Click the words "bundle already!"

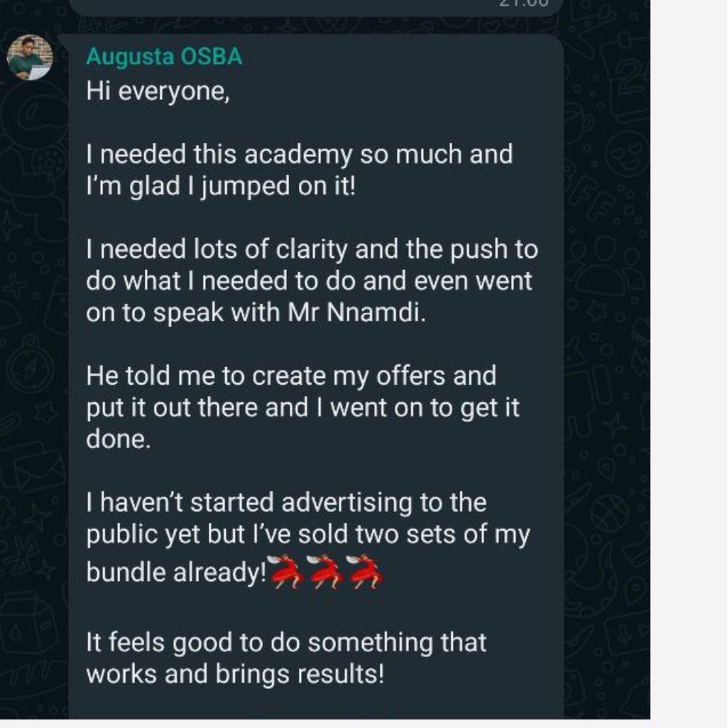pos(175,572)
